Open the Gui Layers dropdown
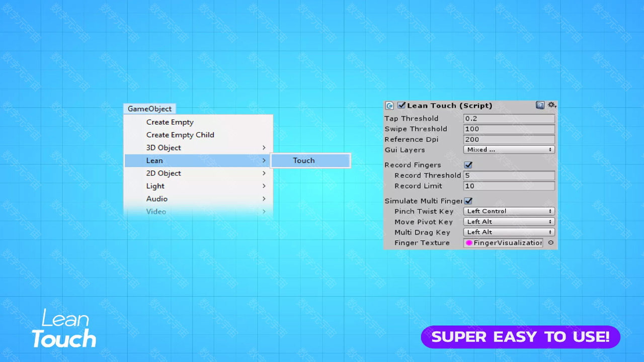 point(509,150)
